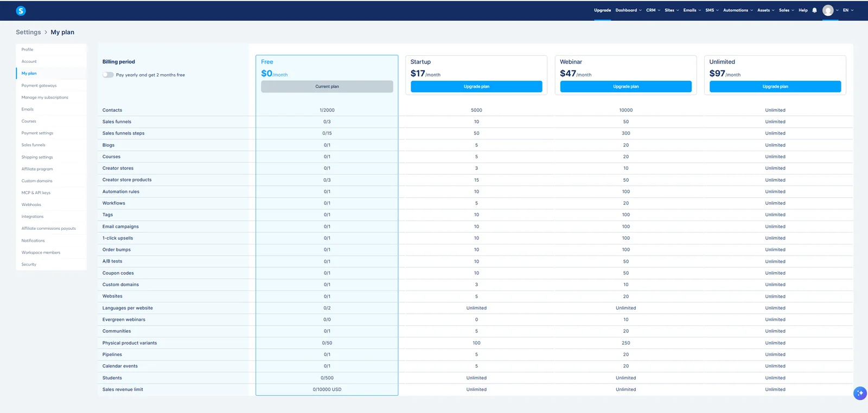Click Upgrade plan for Startup
This screenshot has width=868, height=413.
476,86
